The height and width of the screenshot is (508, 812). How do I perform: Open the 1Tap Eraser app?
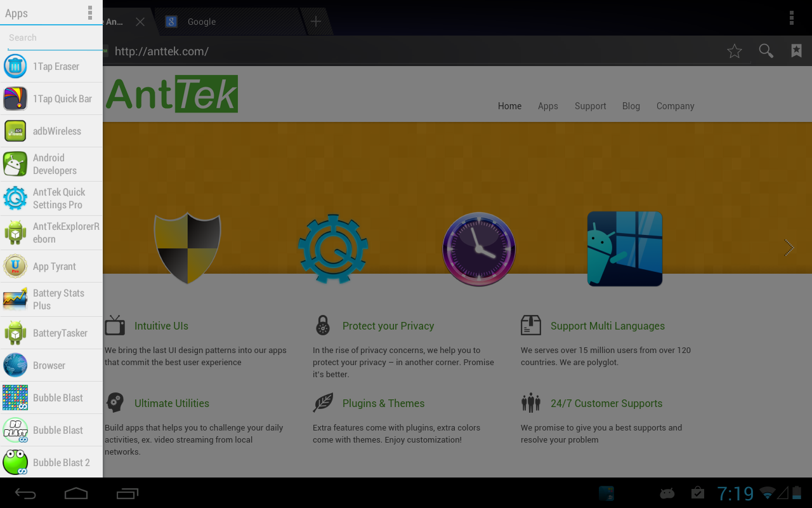tap(51, 66)
